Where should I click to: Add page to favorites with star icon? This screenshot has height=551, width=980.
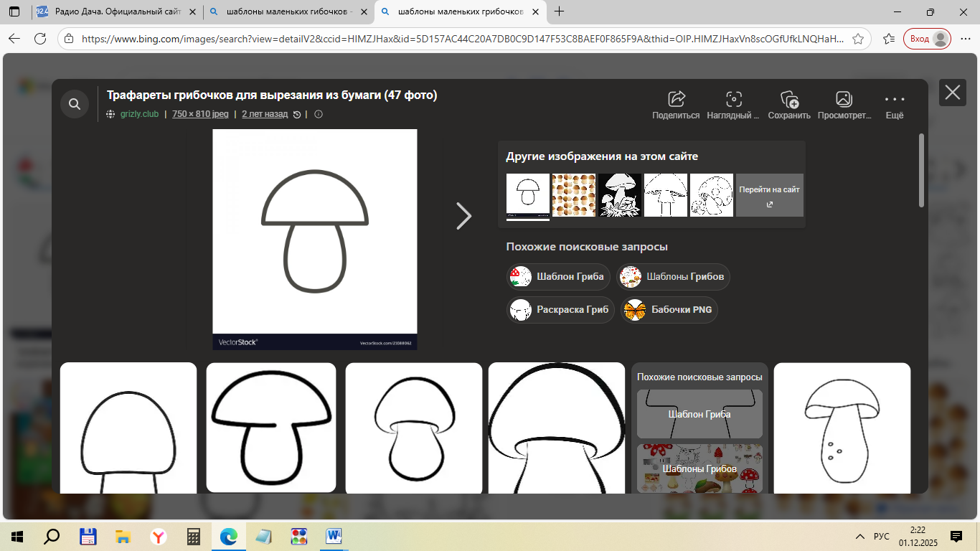tap(857, 39)
